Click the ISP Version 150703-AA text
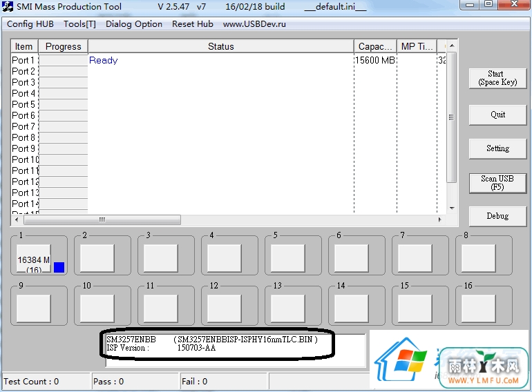The width and height of the screenshot is (532, 392). [161, 348]
